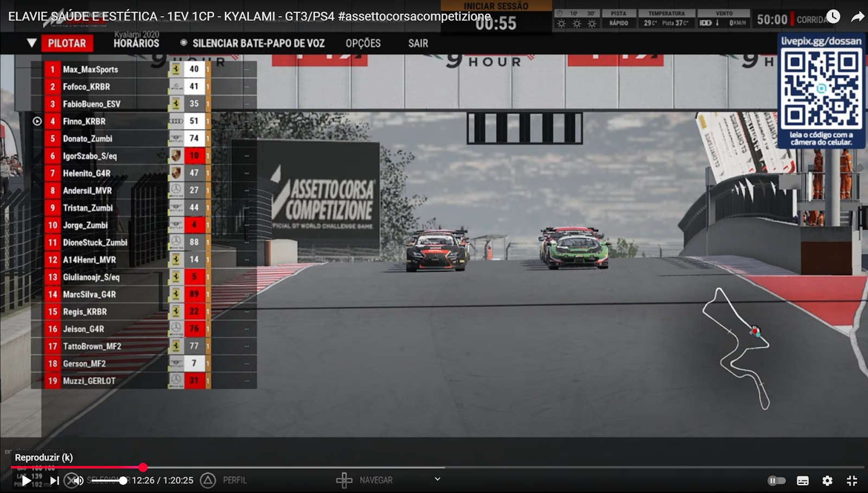868x493 pixels.
Task: Select SAIR to exit
Action: point(418,43)
